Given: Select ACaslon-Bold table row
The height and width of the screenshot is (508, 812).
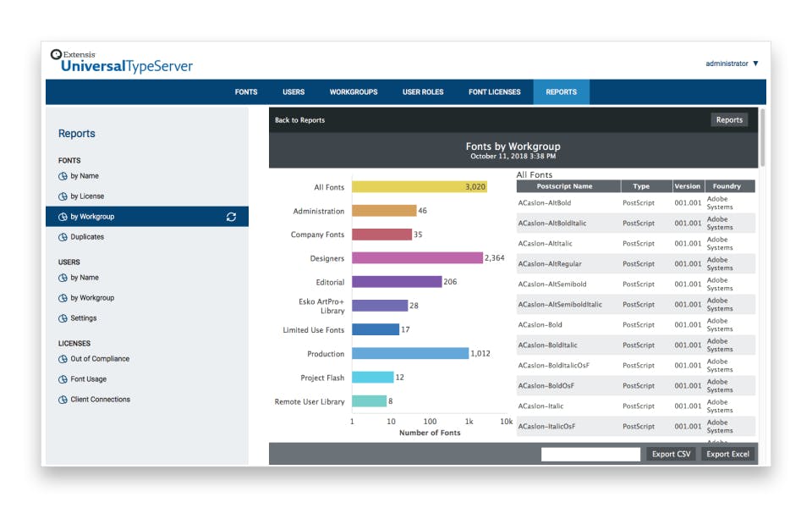Looking at the screenshot, I should [636, 324].
